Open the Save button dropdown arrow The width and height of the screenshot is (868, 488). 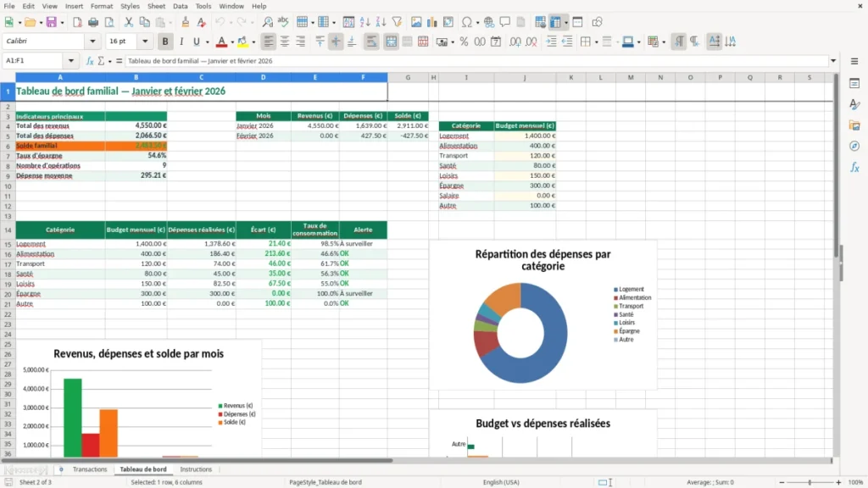point(62,23)
